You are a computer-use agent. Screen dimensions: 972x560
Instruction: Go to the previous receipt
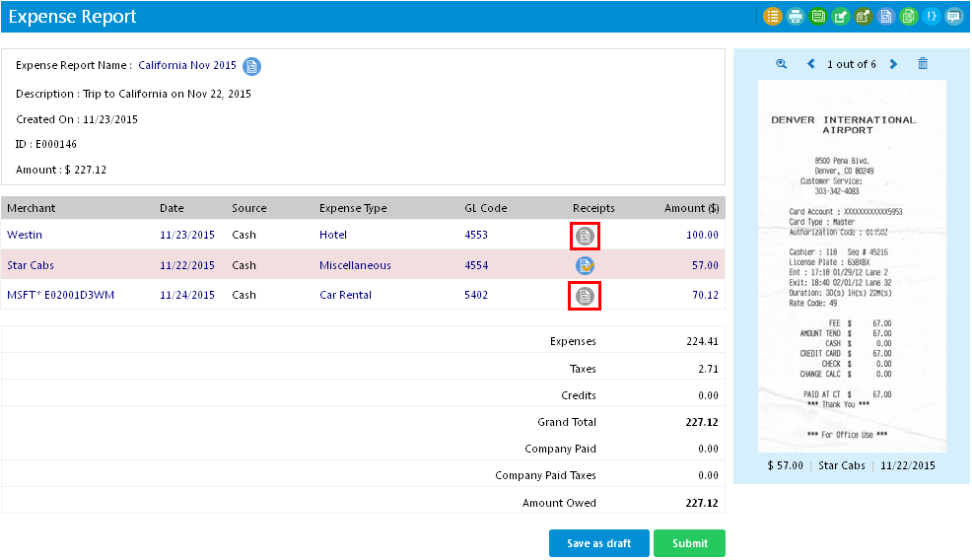tap(811, 64)
